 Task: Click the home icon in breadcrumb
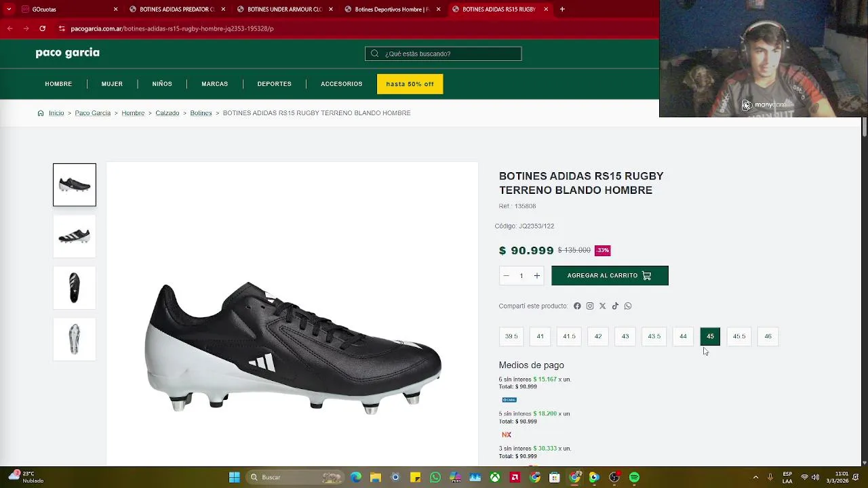(x=41, y=113)
